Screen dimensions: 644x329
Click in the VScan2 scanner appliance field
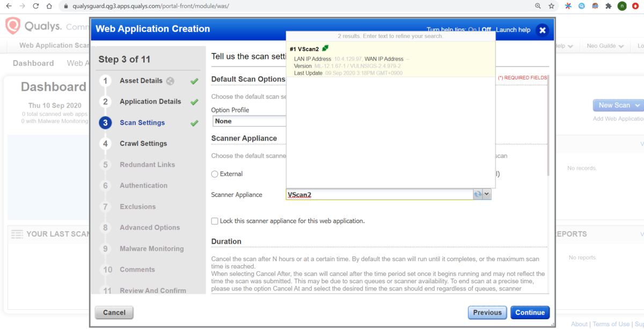click(379, 194)
